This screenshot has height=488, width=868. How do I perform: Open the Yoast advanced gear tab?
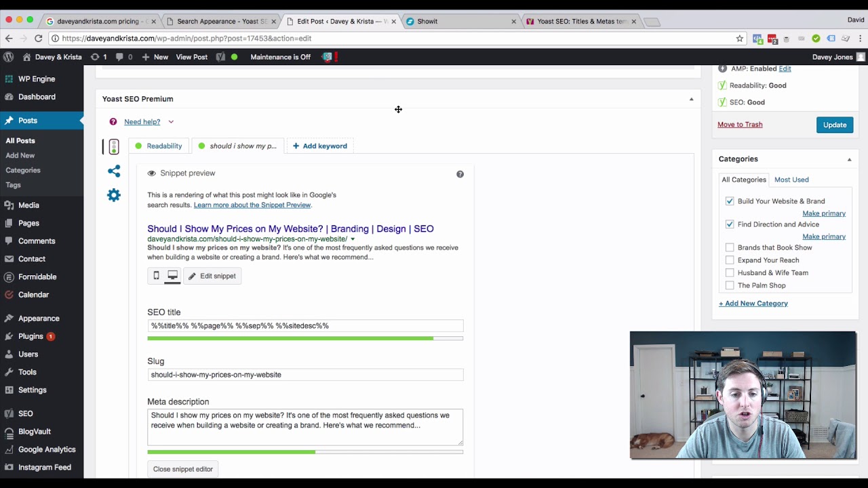[114, 195]
